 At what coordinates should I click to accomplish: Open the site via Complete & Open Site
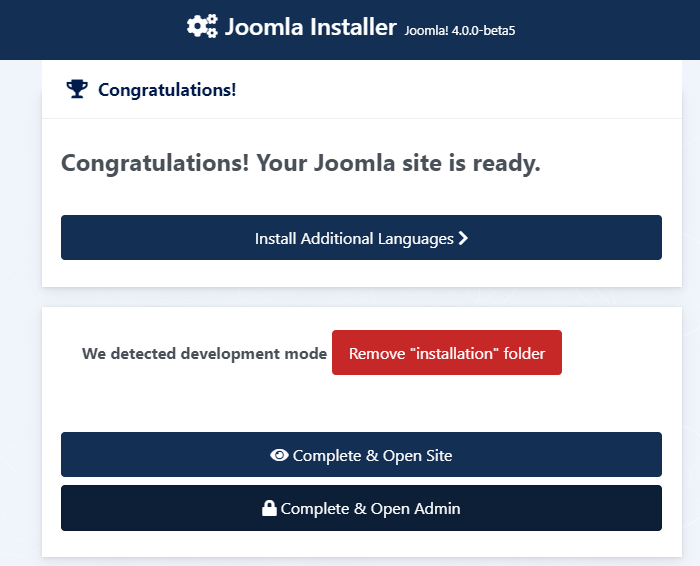(361, 454)
